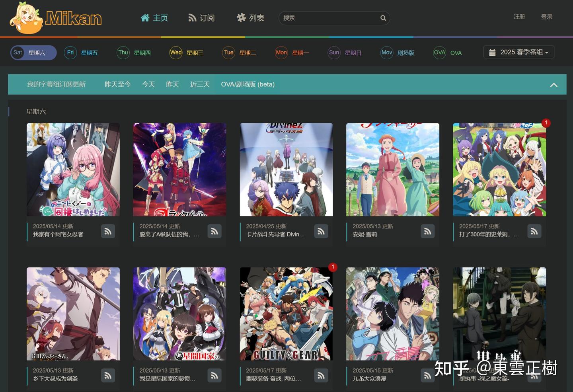
Task: Select the 今天 tab
Action: click(x=148, y=84)
